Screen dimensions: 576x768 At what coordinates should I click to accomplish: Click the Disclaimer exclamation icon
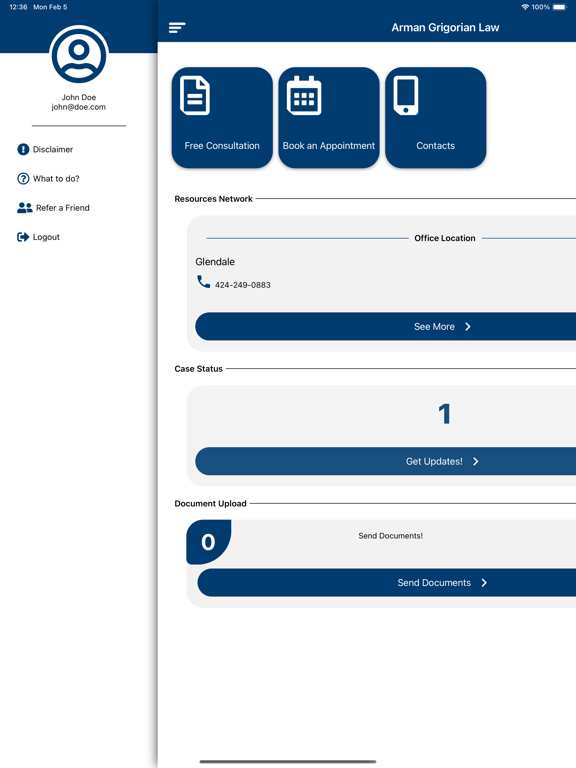tap(23, 149)
